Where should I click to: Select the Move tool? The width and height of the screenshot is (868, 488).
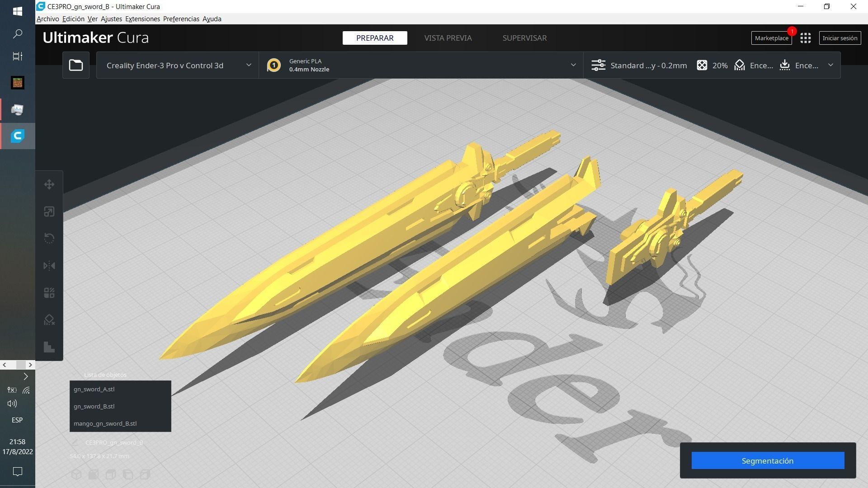click(x=49, y=184)
